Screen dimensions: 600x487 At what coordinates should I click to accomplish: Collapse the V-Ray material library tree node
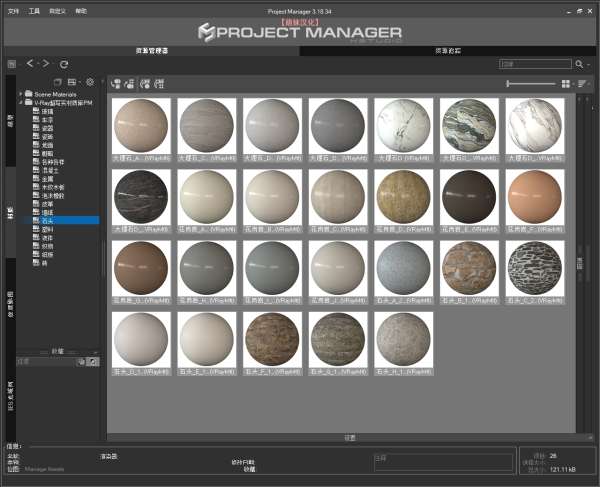21,102
